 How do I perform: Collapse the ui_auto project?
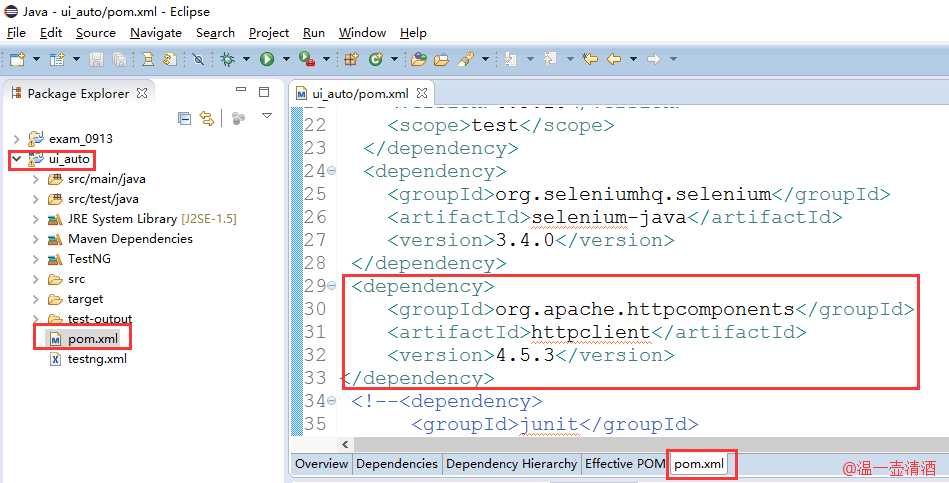(16, 159)
